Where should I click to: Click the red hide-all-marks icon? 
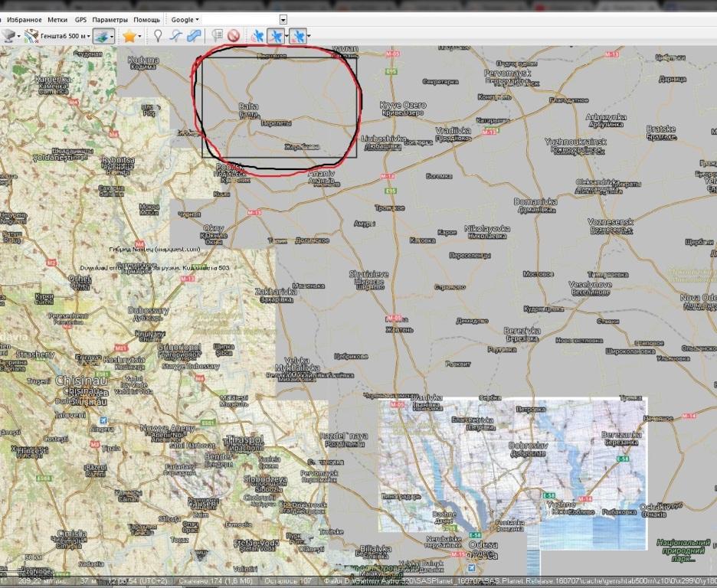(x=234, y=35)
